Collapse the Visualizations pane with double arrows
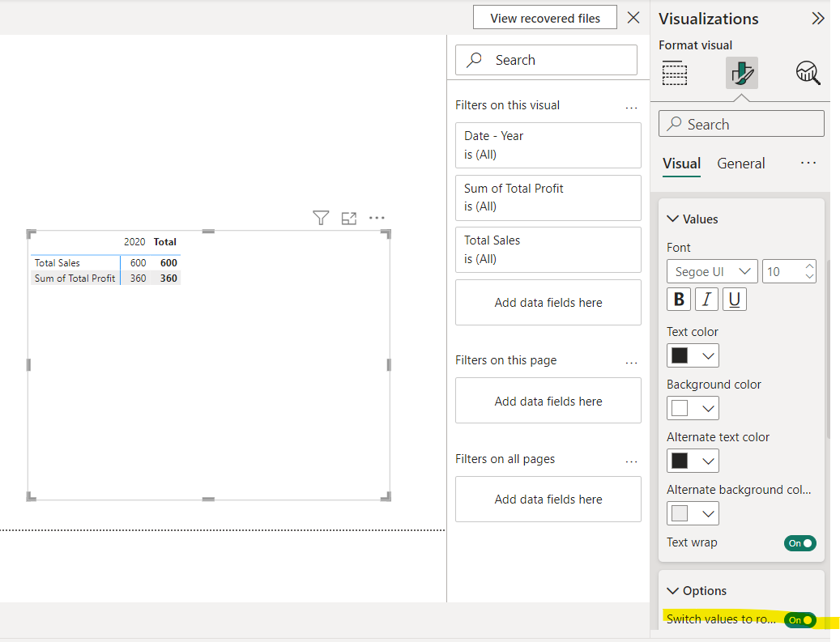Screen dimensions: 840x642 817,19
